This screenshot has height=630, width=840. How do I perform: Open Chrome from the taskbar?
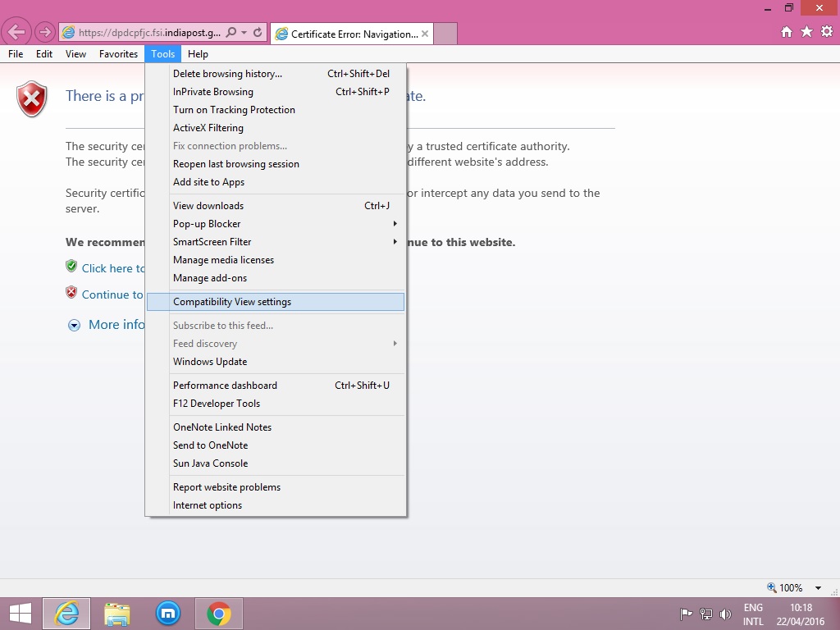pos(218,613)
